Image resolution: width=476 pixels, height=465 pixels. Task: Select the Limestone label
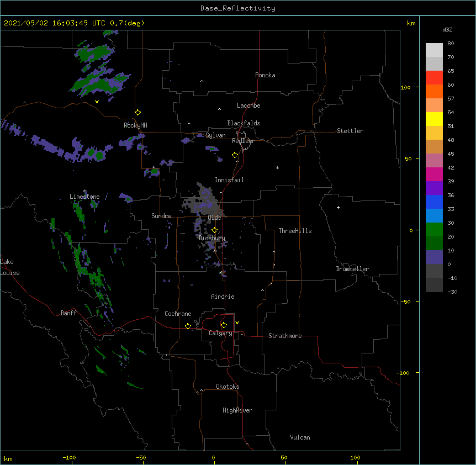84,197
